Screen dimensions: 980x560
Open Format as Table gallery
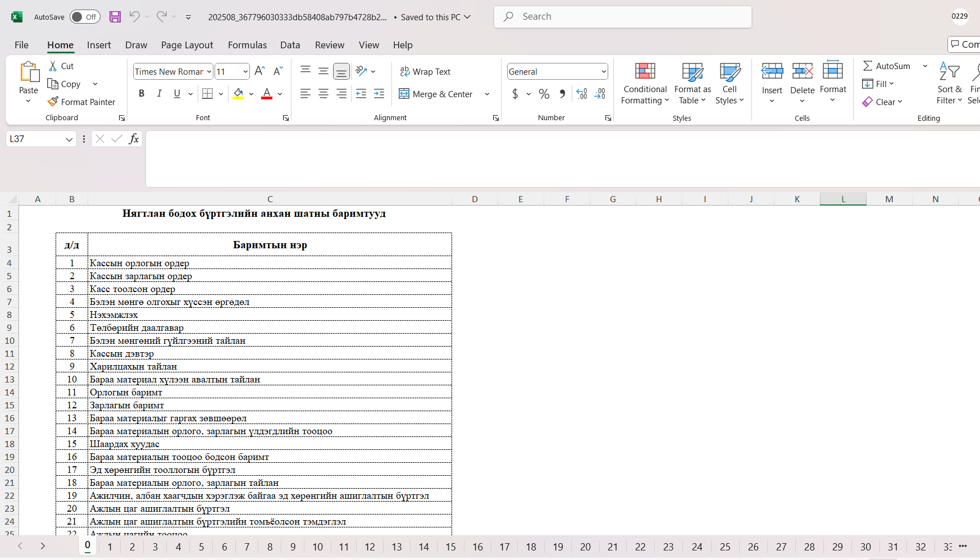692,83
